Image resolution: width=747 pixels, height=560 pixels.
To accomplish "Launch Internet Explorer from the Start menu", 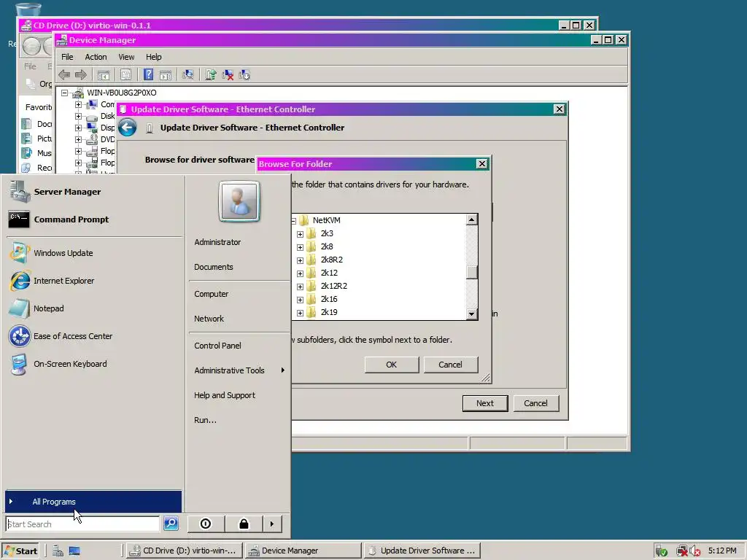I will pyautogui.click(x=94, y=281).
